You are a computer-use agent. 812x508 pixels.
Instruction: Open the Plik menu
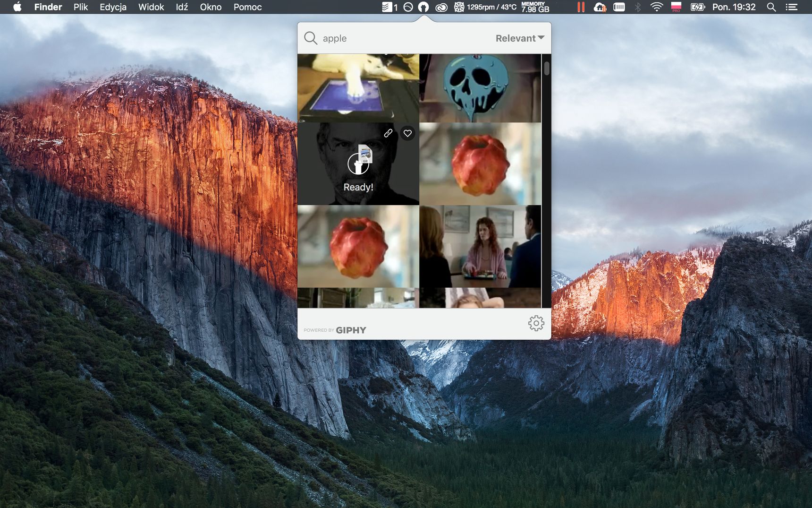(81, 7)
